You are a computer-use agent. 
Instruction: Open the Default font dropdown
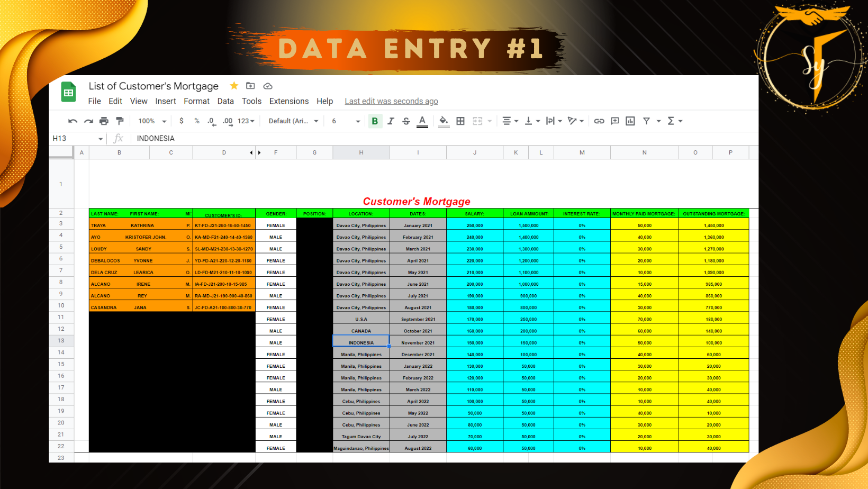(294, 121)
